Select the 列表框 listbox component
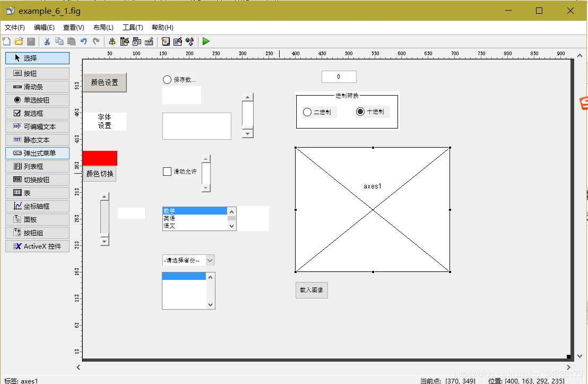 click(38, 166)
